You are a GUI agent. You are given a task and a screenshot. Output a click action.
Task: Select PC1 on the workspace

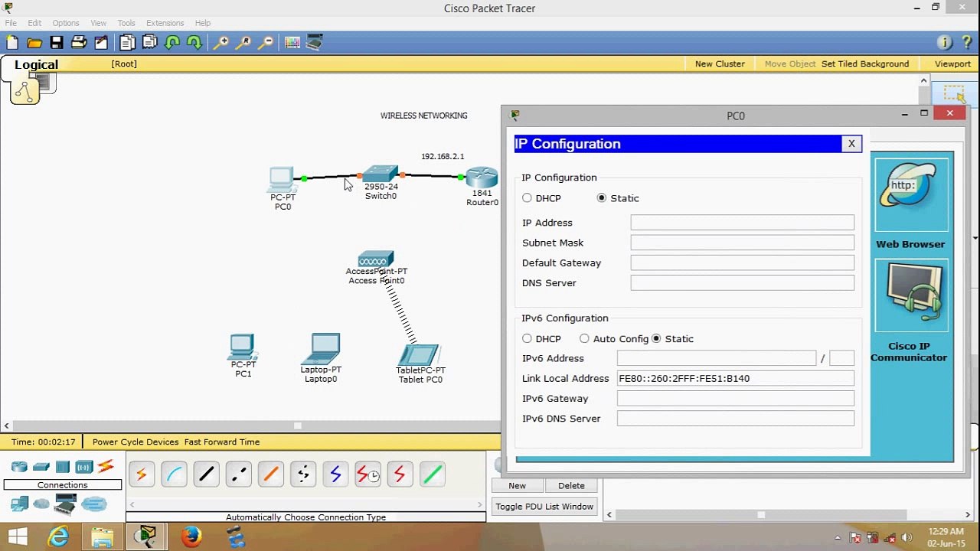tap(243, 347)
